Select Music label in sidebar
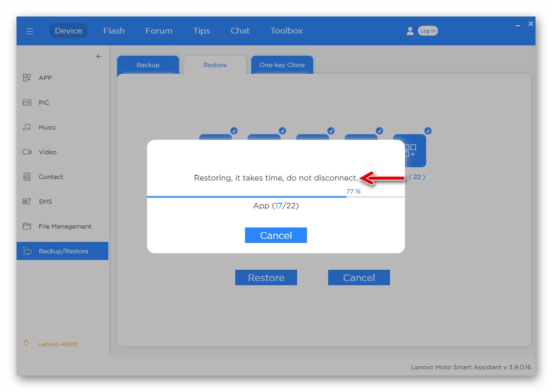The width and height of the screenshot is (552, 392). (x=47, y=127)
